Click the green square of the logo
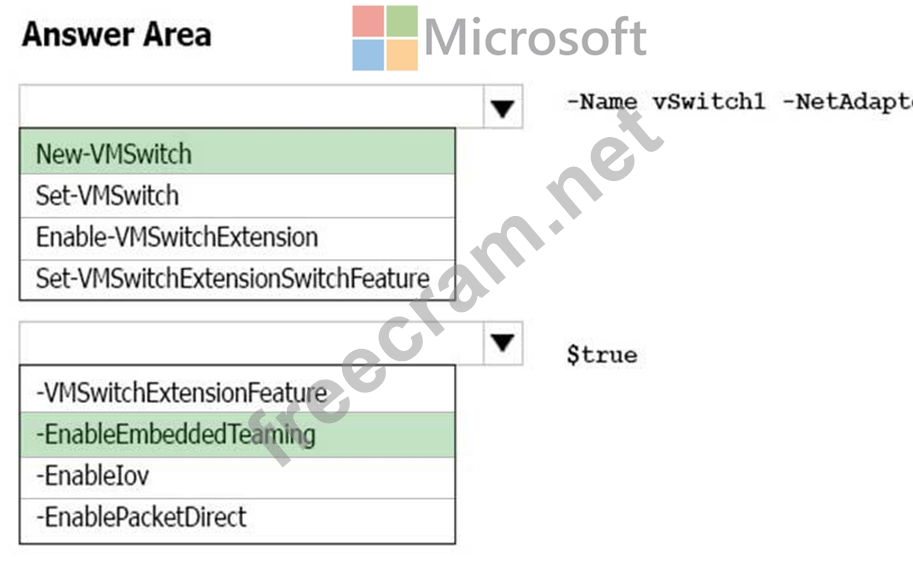This screenshot has height=576, width=913. (x=402, y=21)
